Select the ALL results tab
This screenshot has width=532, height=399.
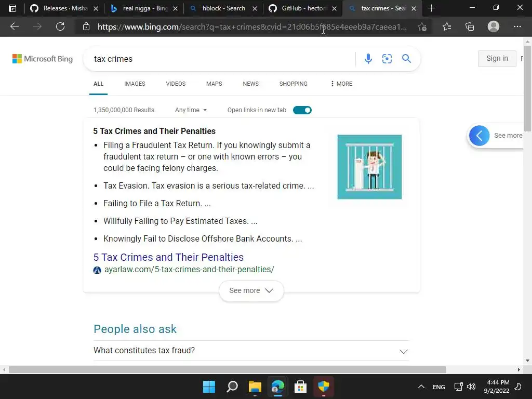[x=98, y=84]
